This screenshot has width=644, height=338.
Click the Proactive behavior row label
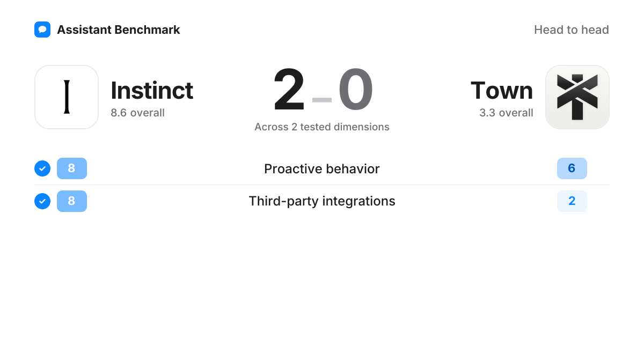pyautogui.click(x=322, y=168)
